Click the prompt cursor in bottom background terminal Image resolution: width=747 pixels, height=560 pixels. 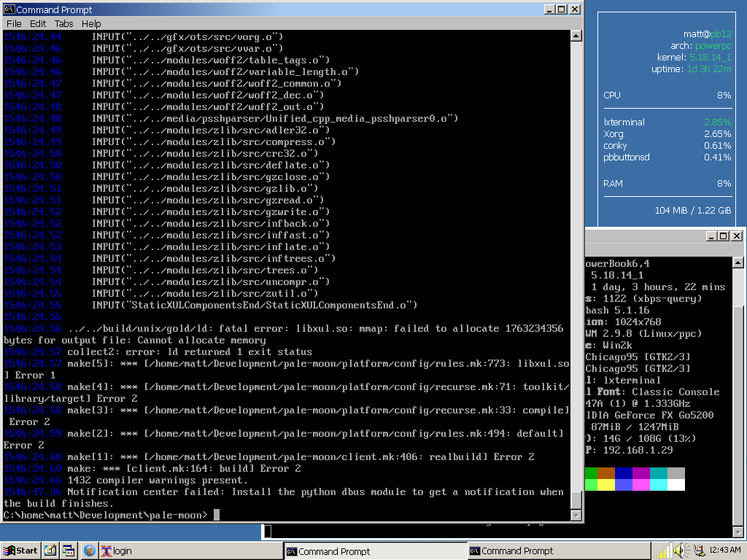pos(268,532)
